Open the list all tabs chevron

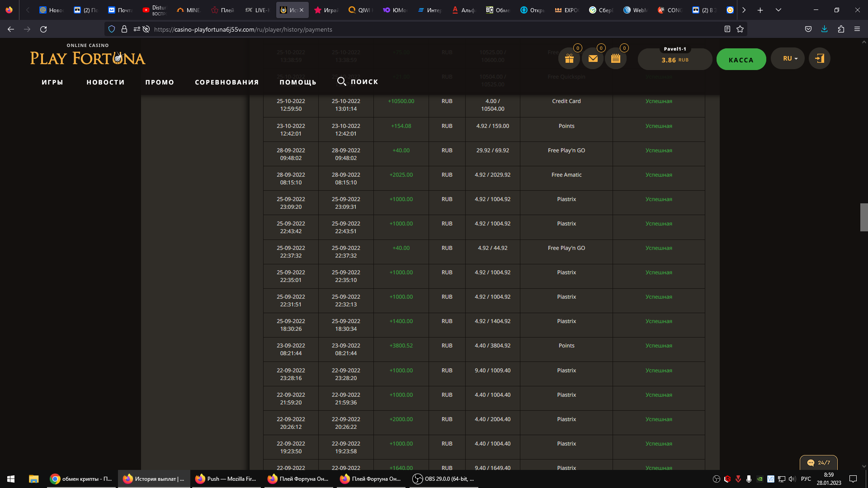(x=778, y=10)
